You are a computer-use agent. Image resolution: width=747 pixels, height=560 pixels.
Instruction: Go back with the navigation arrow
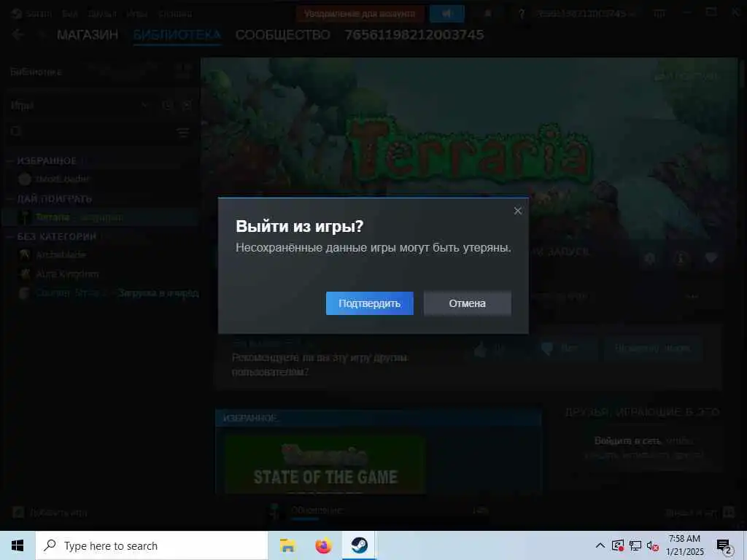tap(18, 34)
